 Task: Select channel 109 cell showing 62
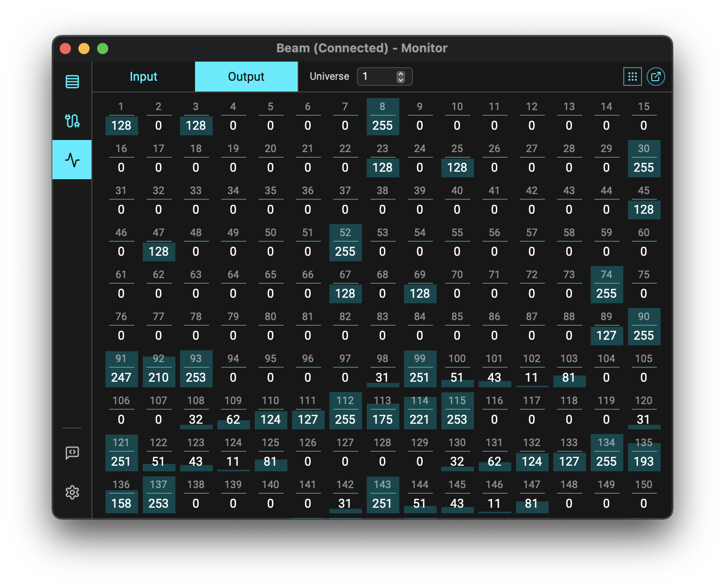(x=233, y=411)
